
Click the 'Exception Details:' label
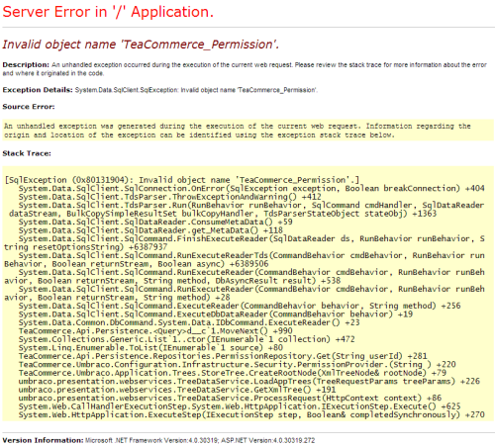point(38,90)
